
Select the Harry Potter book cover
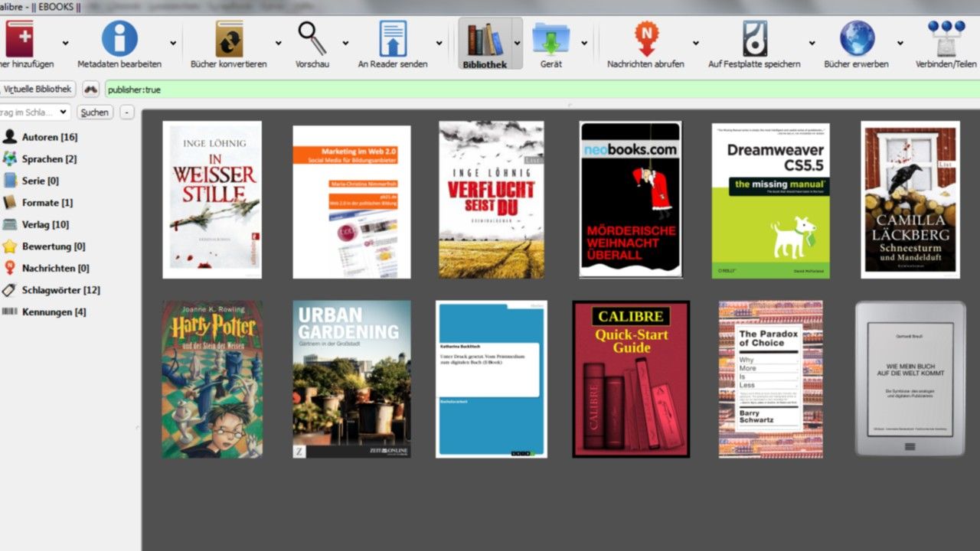[212, 379]
